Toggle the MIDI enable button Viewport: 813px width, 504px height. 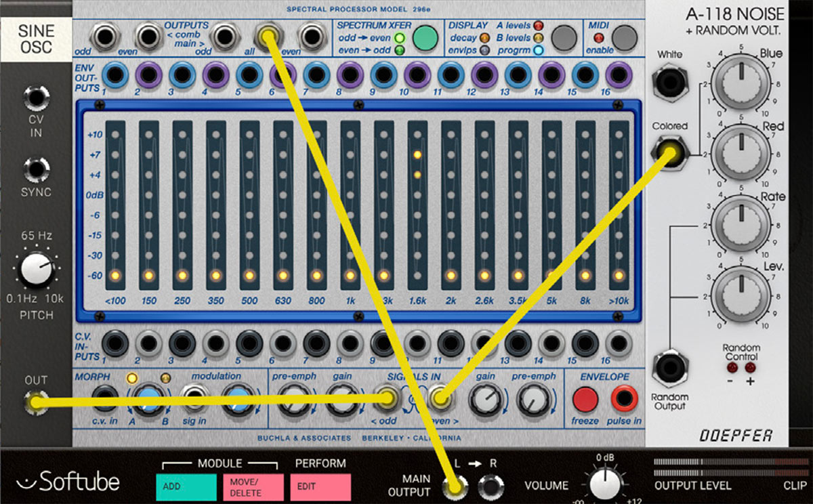[625, 38]
